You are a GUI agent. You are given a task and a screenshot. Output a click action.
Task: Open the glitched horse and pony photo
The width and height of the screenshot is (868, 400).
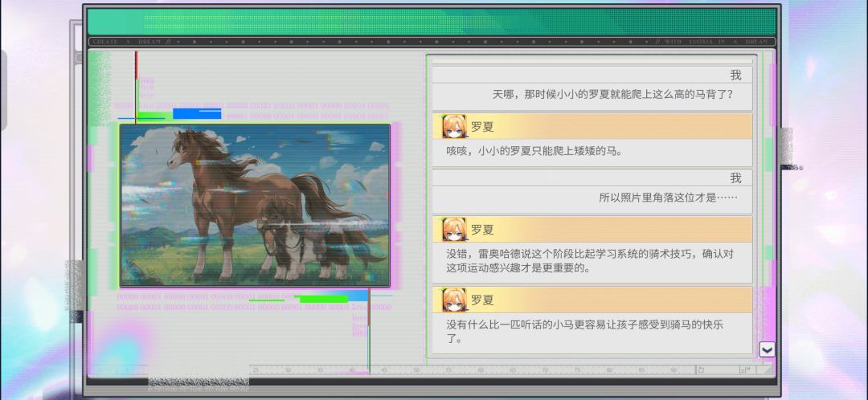(256, 206)
